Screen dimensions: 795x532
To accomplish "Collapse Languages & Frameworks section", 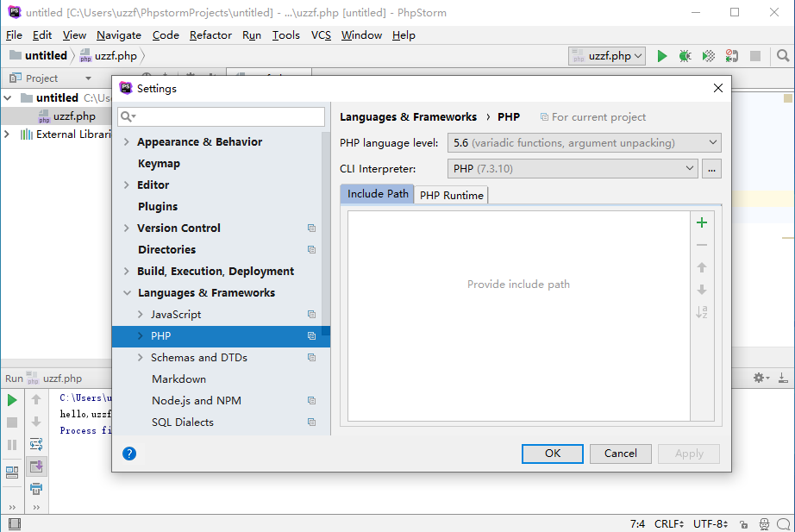I will click(x=127, y=293).
